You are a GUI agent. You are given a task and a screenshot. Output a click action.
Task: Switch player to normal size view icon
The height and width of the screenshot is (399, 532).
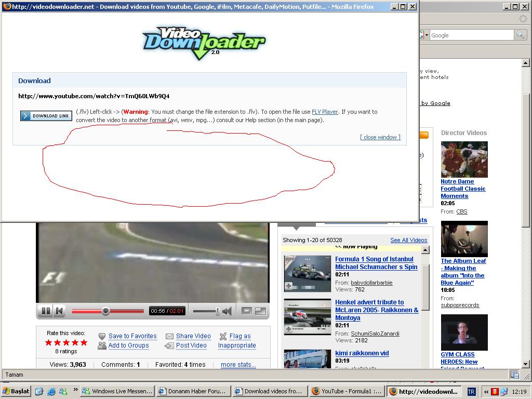click(247, 311)
